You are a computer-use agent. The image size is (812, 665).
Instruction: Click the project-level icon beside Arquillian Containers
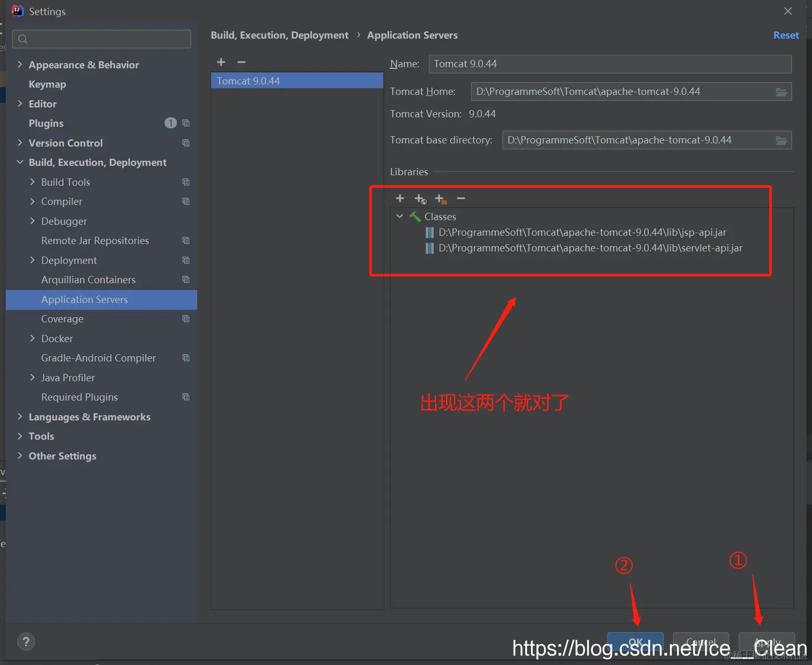click(186, 280)
